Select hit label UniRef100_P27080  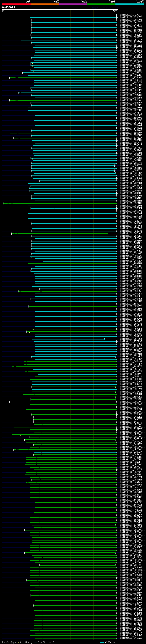[x=131, y=15]
